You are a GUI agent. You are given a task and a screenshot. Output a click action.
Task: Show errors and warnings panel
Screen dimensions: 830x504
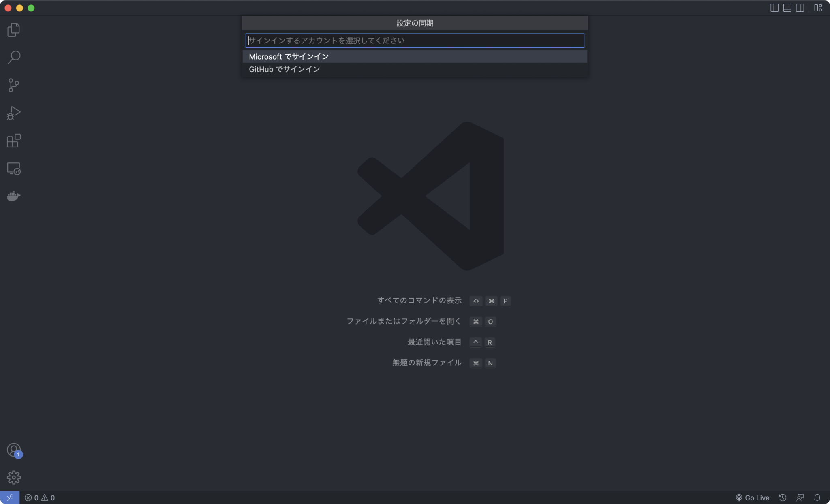coord(40,497)
